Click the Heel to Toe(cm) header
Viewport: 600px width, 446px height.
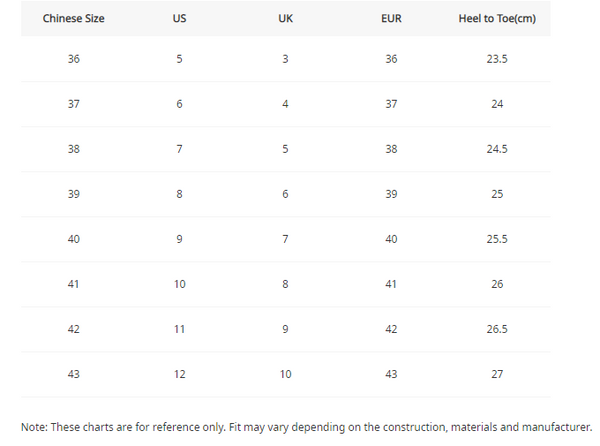(497, 18)
